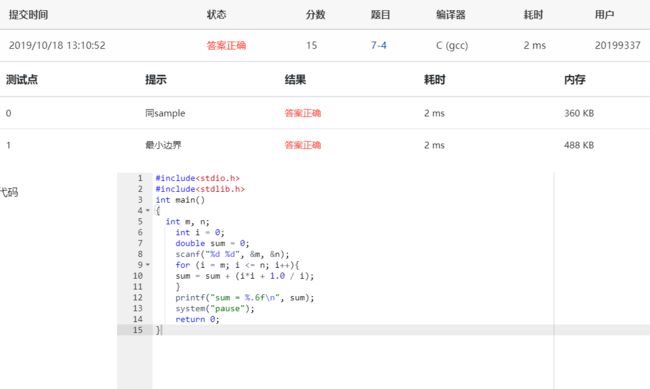650x389 pixels.
Task: Click submission time 2019/10/18 13:10:52
Action: (57, 45)
